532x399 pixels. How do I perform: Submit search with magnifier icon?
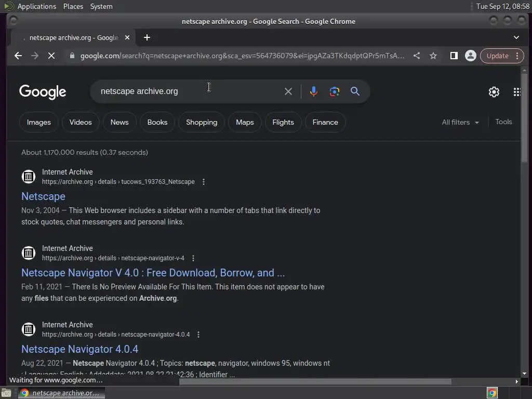[x=355, y=91]
